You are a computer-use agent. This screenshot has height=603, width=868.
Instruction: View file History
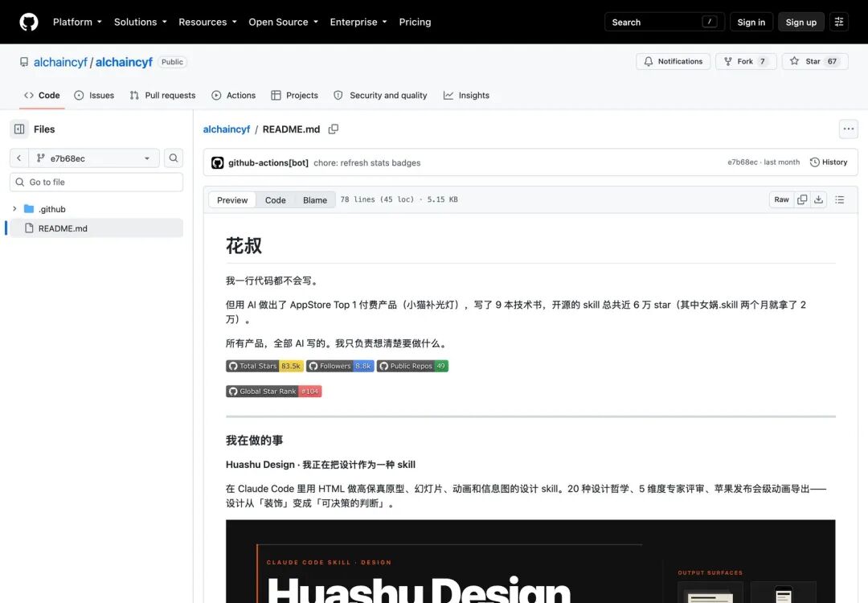(x=829, y=162)
